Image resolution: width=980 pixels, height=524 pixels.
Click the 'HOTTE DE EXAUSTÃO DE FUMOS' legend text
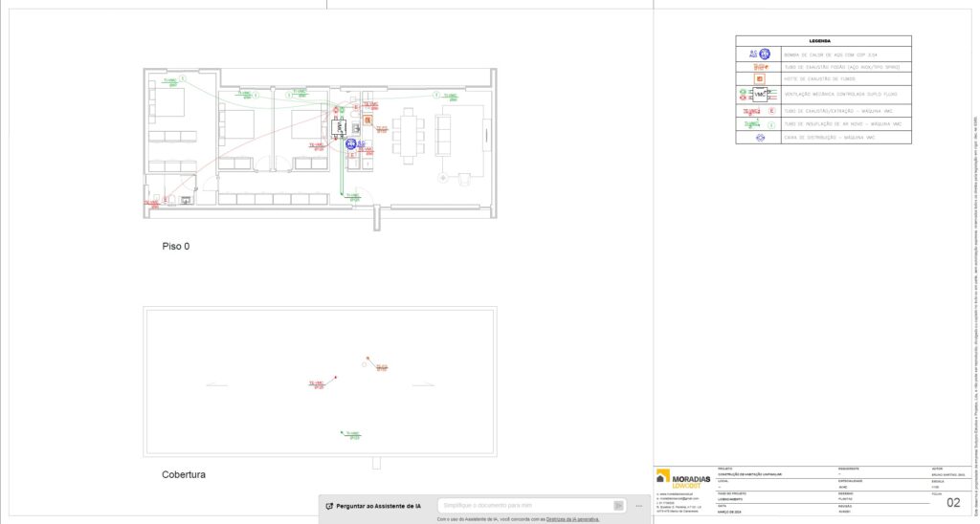click(x=819, y=79)
